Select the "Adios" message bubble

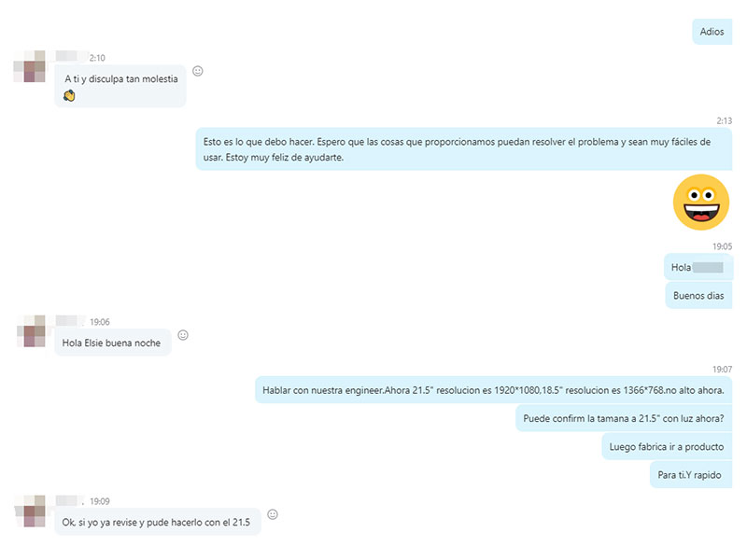point(712,33)
